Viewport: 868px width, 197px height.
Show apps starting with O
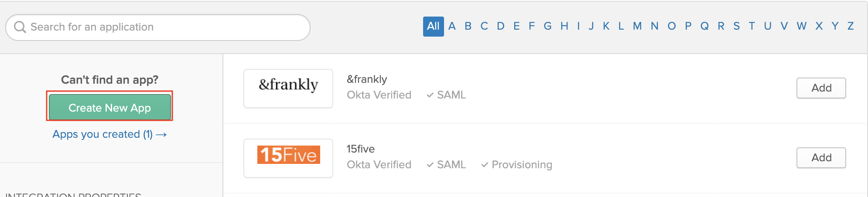click(x=672, y=26)
